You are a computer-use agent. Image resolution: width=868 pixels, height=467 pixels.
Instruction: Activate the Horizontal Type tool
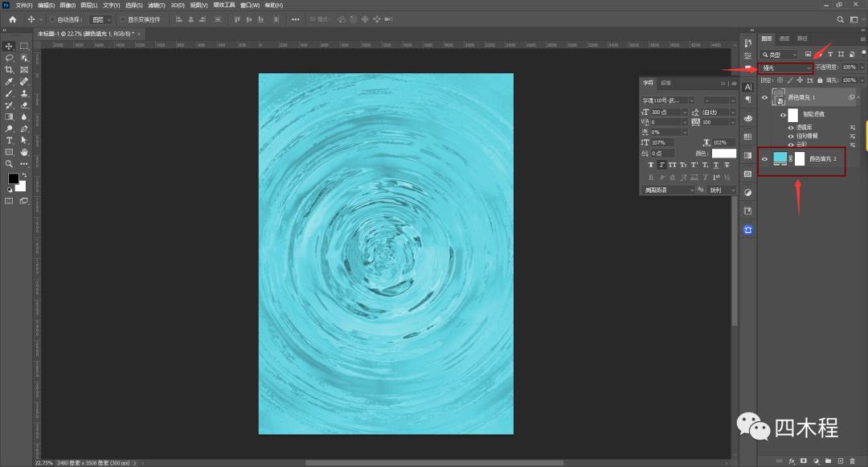tap(10, 139)
